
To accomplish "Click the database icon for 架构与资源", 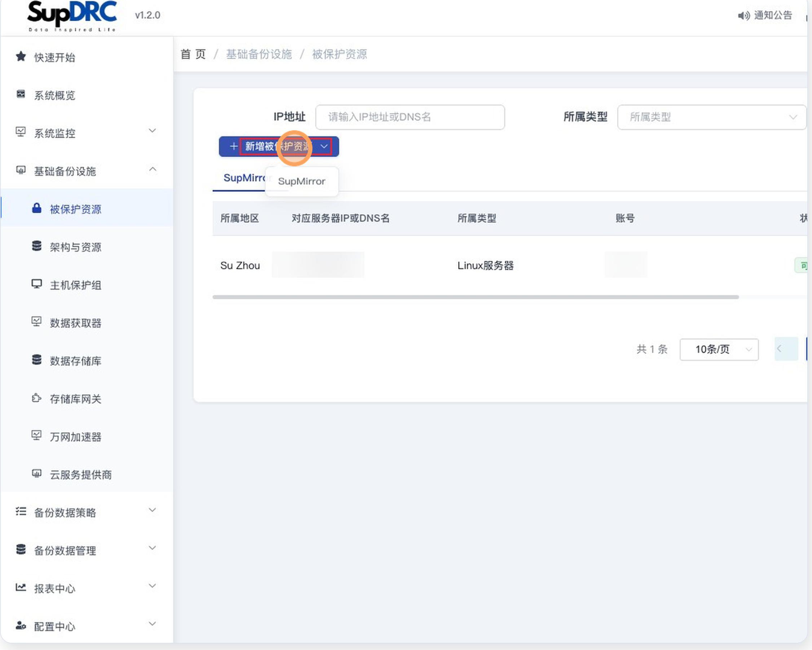I will [x=37, y=246].
